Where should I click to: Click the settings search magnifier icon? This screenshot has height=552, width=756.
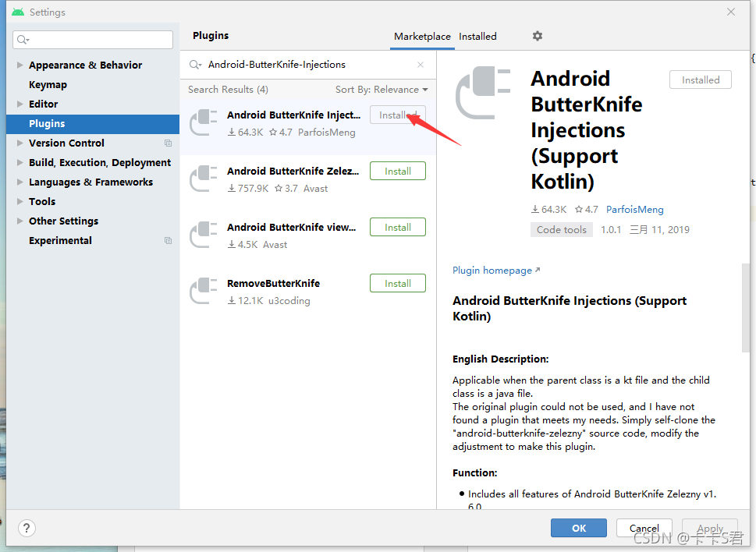point(23,40)
